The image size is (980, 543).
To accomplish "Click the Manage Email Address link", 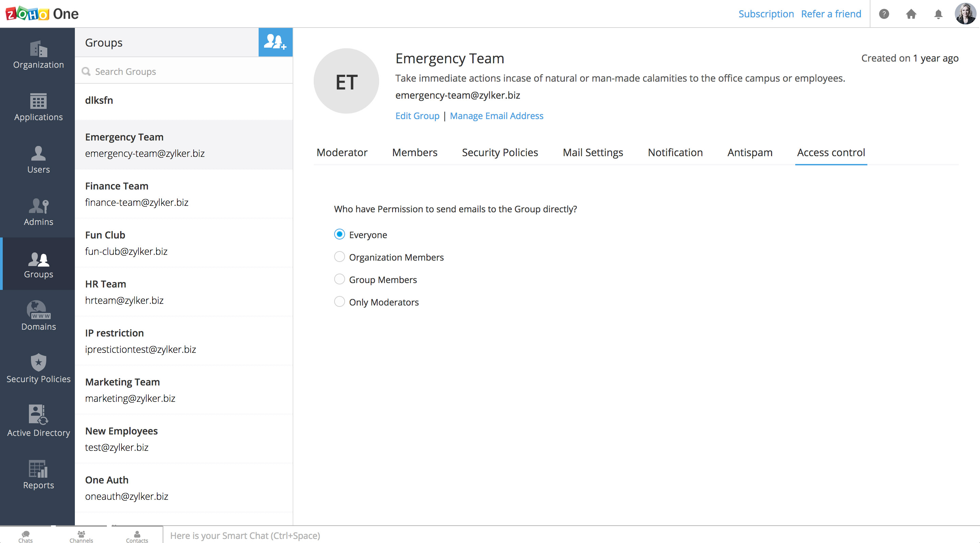I will (x=496, y=116).
